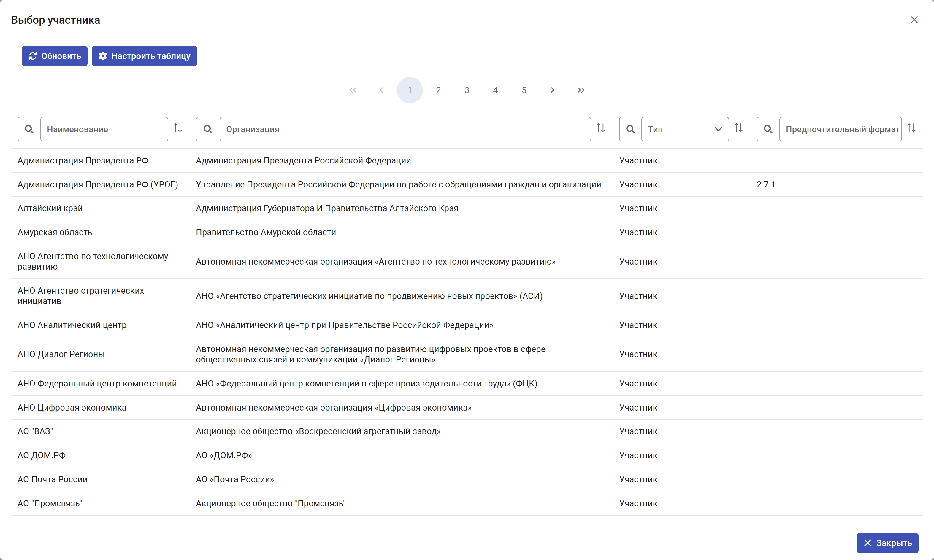Go to the previous page

381,90
